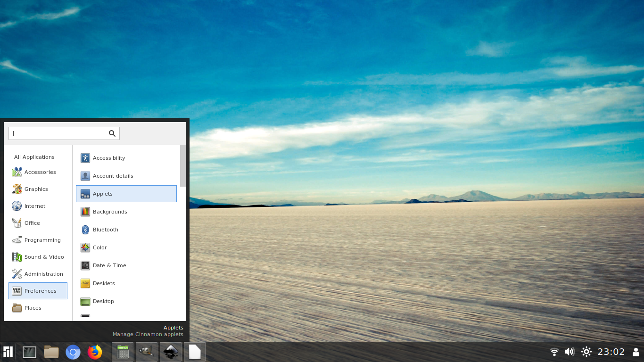Click the Internet category label

point(35,206)
